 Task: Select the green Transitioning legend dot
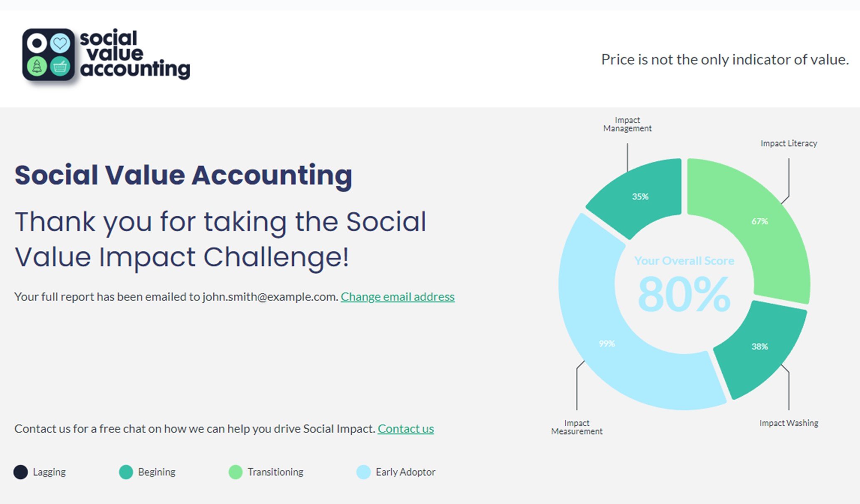pos(236,472)
